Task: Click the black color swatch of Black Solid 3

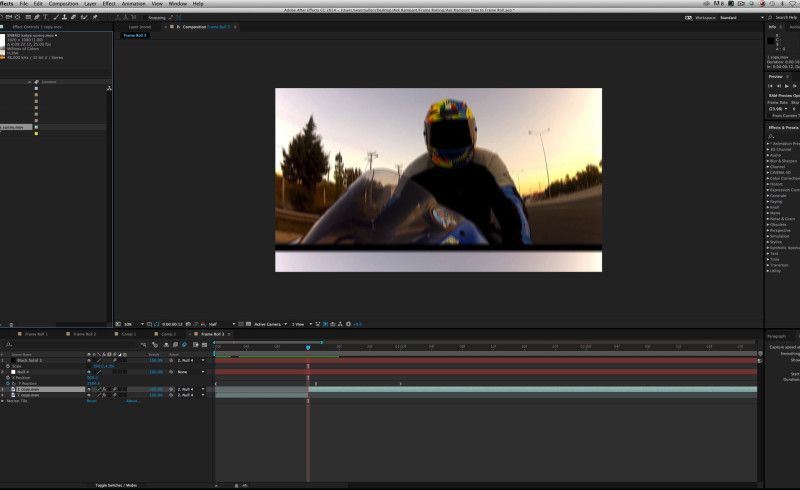Action: tap(13, 360)
